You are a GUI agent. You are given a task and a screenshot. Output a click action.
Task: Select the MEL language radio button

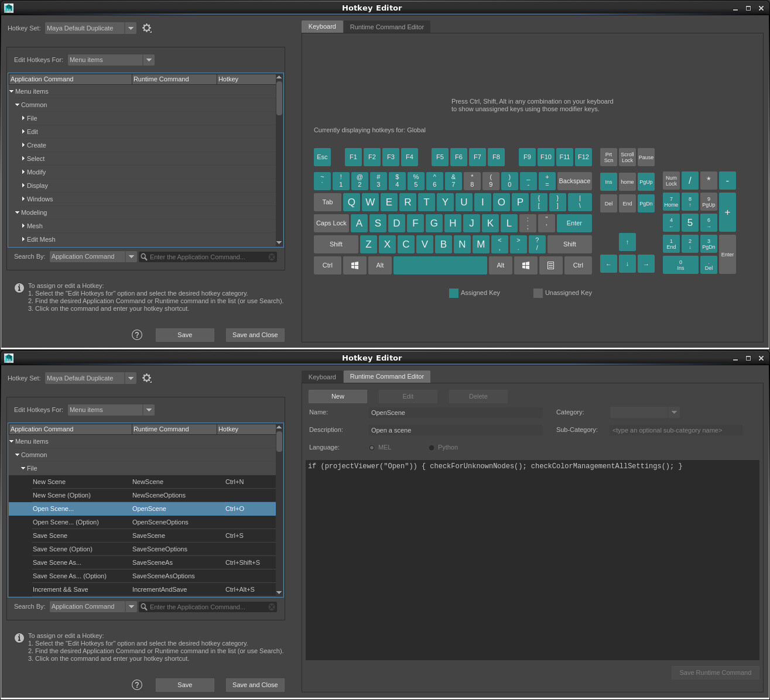coord(372,448)
